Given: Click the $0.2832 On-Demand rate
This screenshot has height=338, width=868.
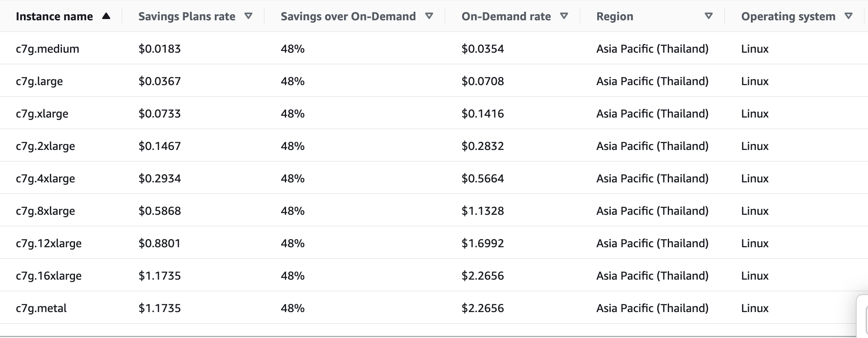Looking at the screenshot, I should click(483, 146).
